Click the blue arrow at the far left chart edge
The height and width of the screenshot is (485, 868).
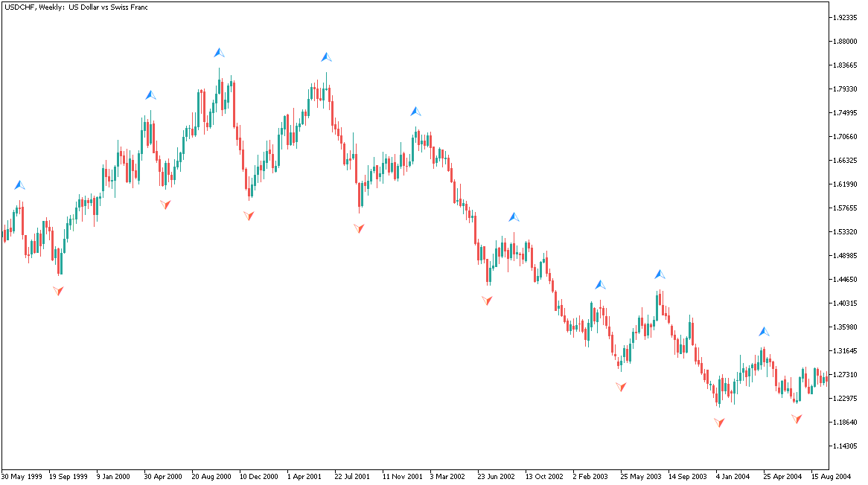(x=19, y=184)
